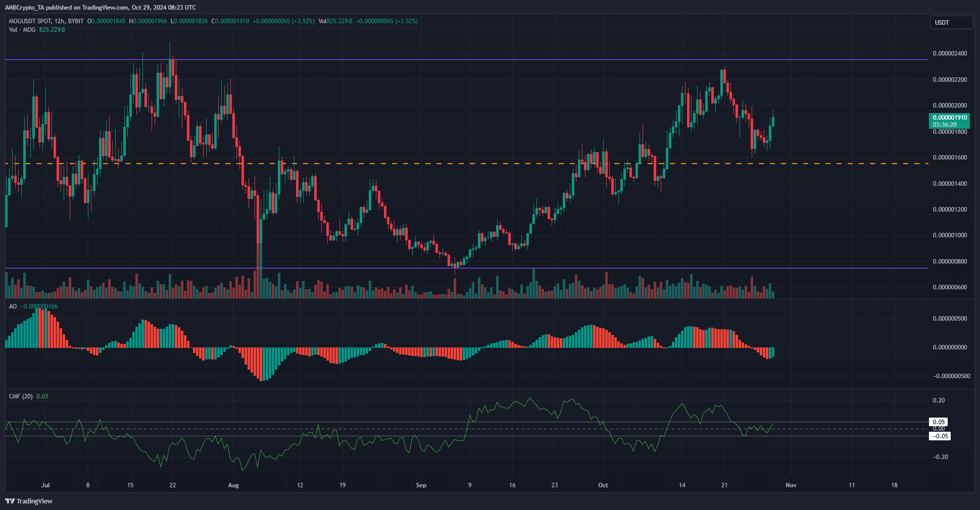Select the CMF (20) indicator label
Image resolution: width=980 pixels, height=510 pixels.
tap(21, 396)
